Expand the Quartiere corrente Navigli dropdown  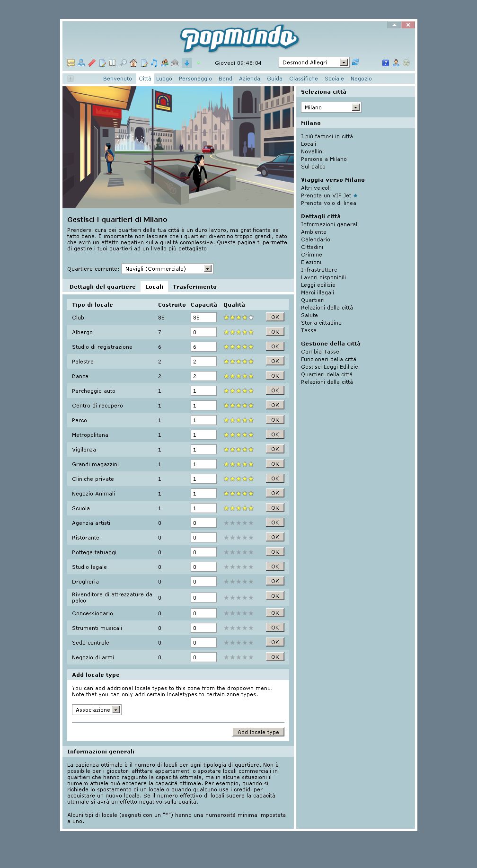[168, 269]
